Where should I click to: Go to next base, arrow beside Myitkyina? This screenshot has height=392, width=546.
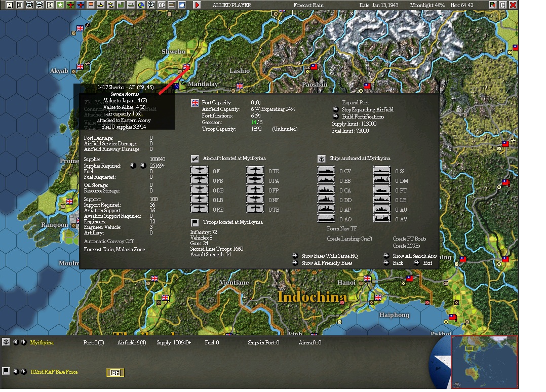coord(24,342)
